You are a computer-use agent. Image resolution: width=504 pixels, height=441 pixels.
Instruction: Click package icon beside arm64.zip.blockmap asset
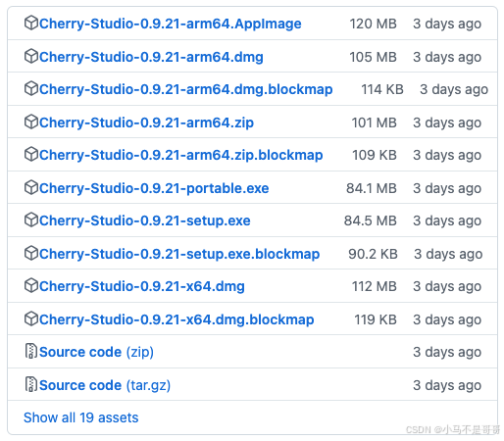coord(31,155)
